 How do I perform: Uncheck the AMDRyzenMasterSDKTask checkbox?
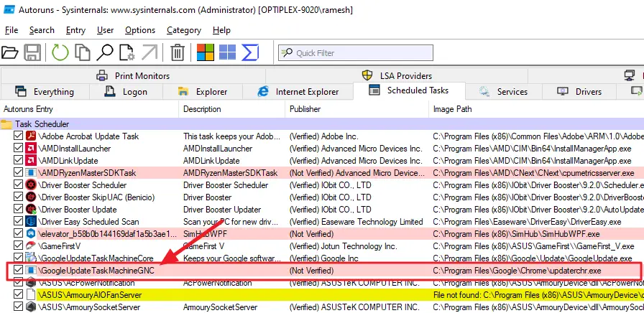(x=18, y=173)
